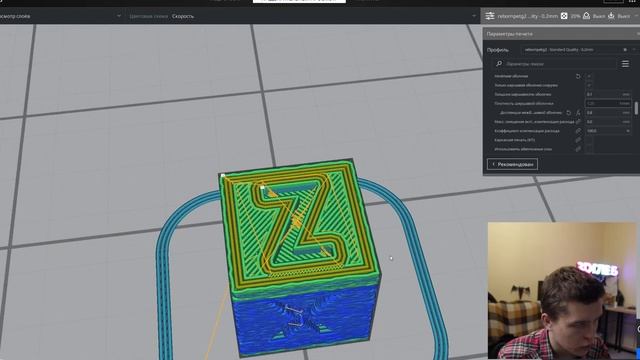Click link icon for Коэффициент компенсации расхода
The image size is (640, 360).
pos(578,131)
